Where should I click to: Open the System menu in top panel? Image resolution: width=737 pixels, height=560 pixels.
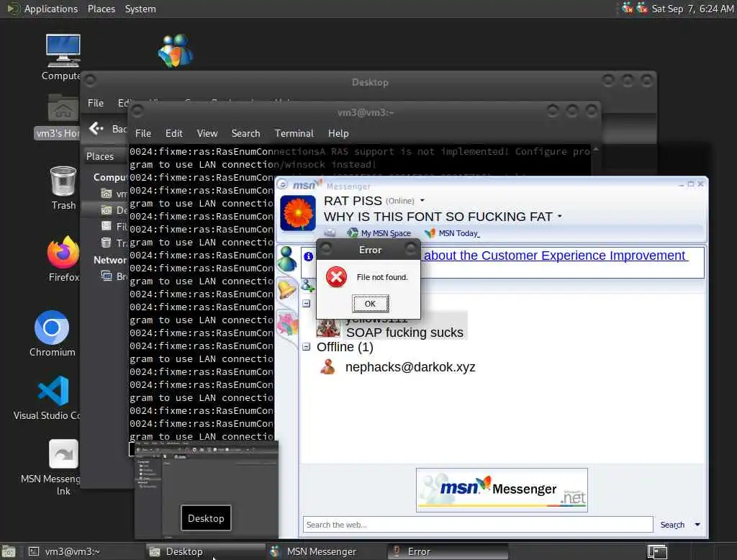click(x=140, y=9)
